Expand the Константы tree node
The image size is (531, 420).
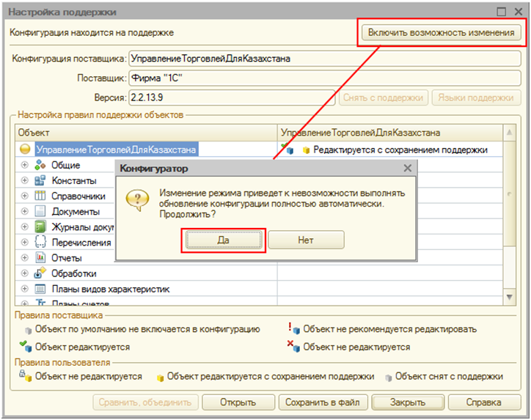(24, 181)
